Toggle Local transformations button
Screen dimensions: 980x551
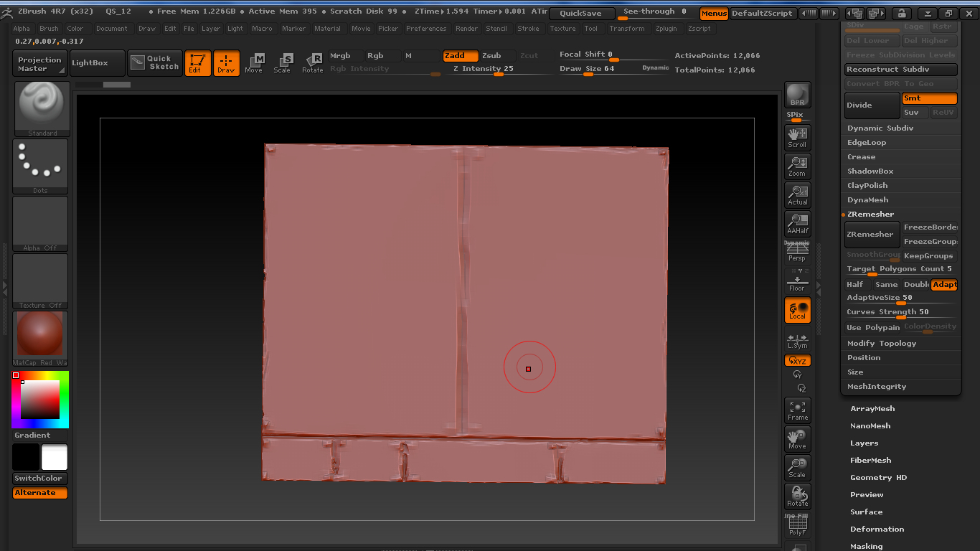797,310
